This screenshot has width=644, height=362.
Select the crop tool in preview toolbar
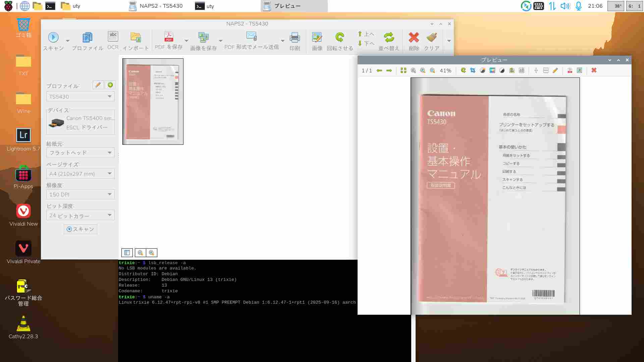473,70
